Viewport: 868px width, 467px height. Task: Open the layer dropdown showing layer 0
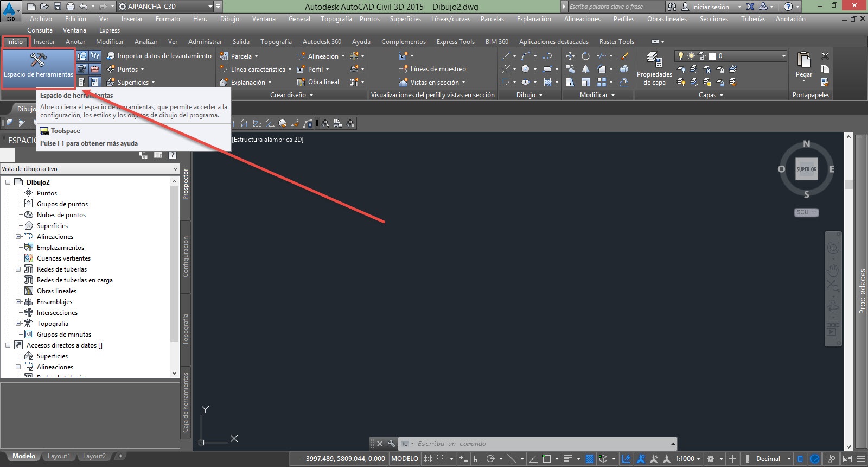coord(731,56)
